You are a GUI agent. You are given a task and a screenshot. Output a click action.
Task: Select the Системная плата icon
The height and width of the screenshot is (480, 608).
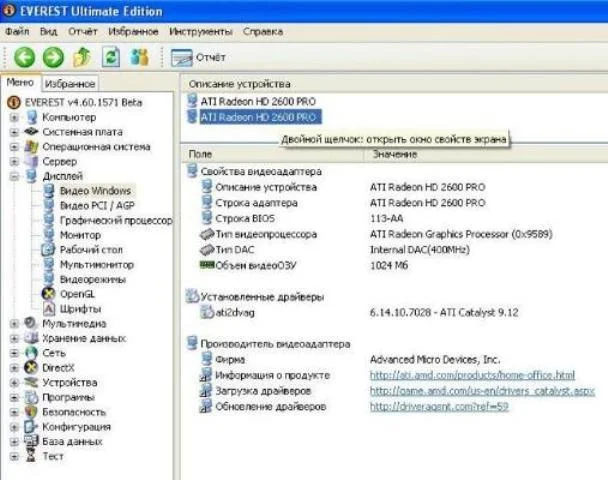point(31,132)
